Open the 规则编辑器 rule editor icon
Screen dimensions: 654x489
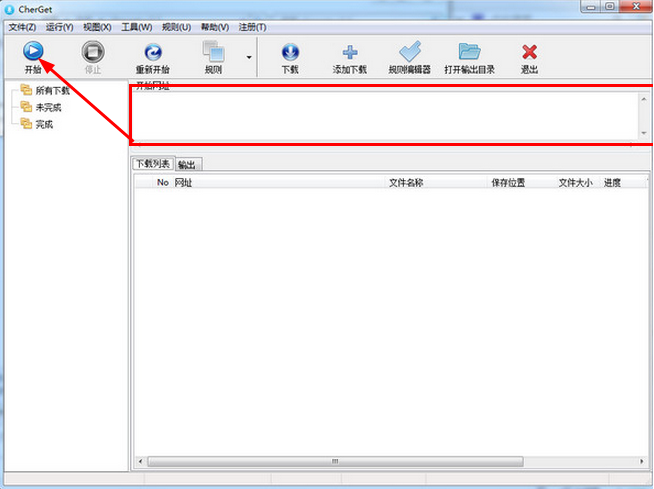click(x=410, y=51)
